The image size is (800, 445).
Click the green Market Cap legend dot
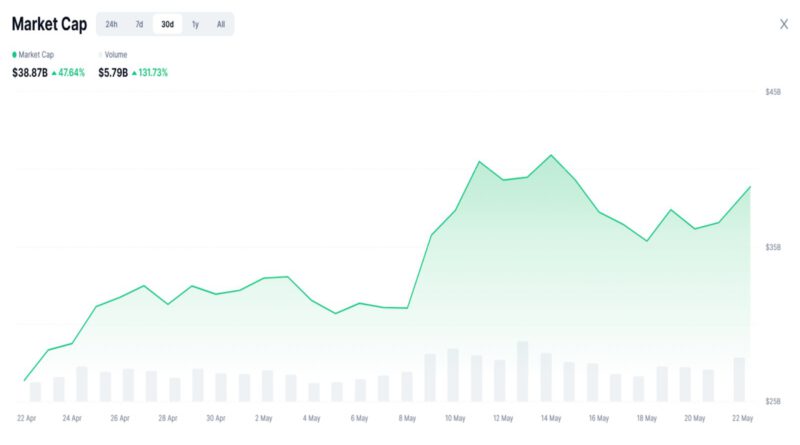pos(14,55)
